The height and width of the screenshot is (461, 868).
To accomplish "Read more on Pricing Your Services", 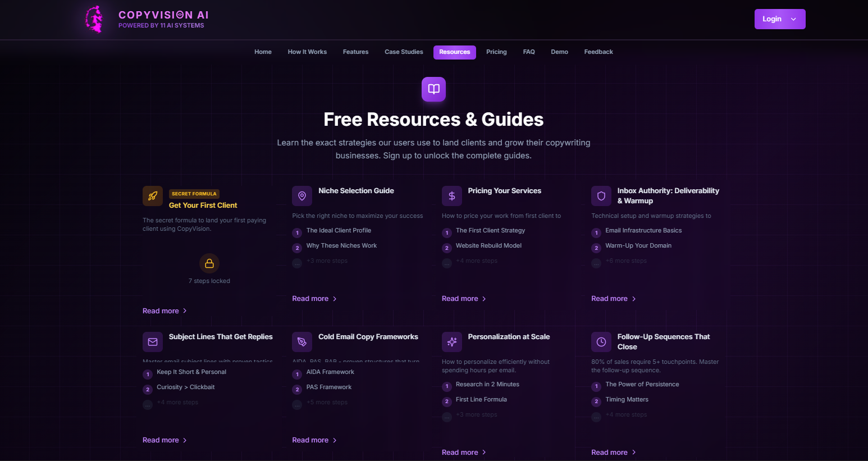I will [464, 299].
